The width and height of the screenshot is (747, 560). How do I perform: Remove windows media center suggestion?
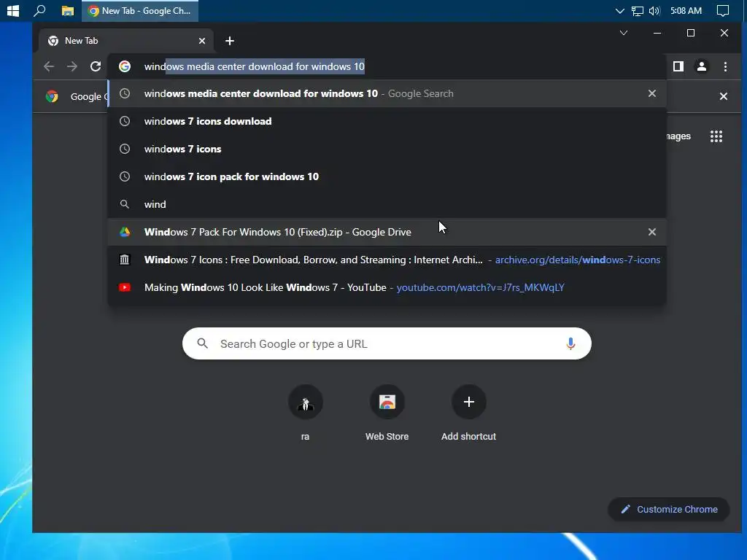pyautogui.click(x=651, y=93)
